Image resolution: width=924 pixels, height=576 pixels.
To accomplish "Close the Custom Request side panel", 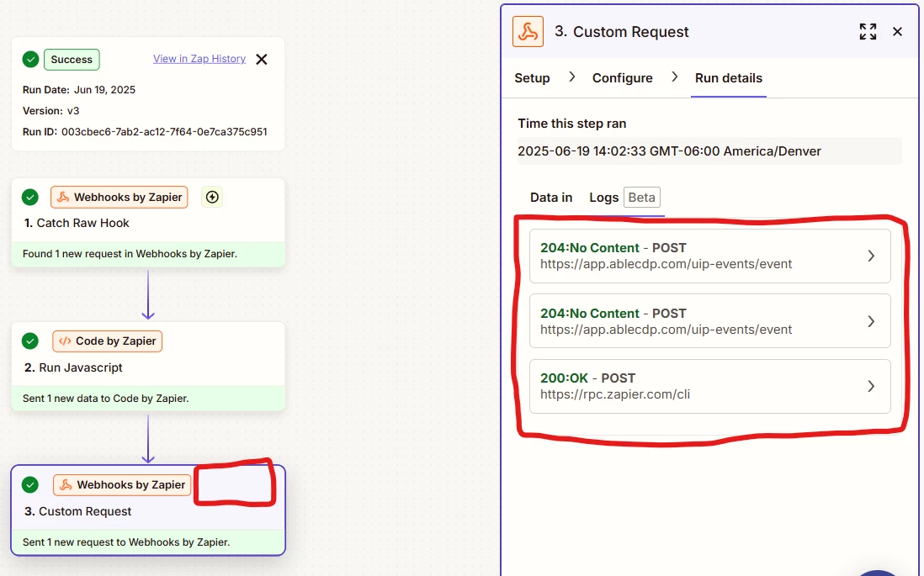I will coord(897,32).
